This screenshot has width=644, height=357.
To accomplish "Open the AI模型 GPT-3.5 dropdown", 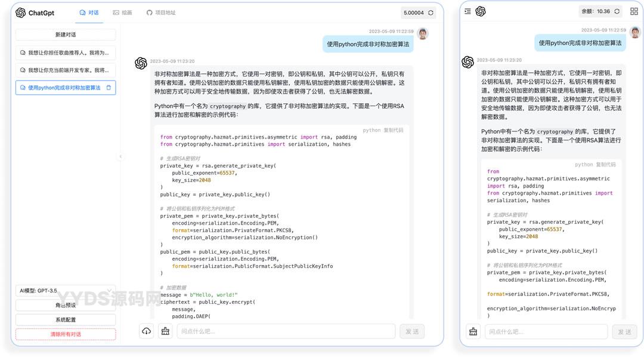I will point(66,291).
